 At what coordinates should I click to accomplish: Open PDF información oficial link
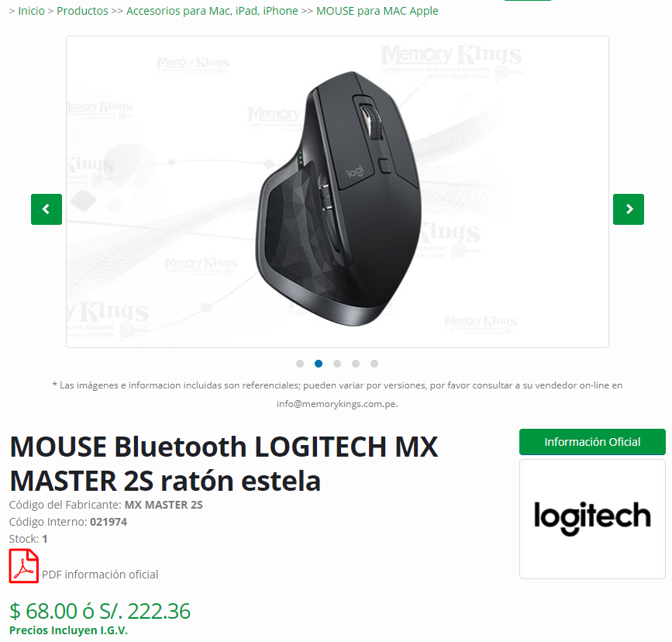[100, 575]
